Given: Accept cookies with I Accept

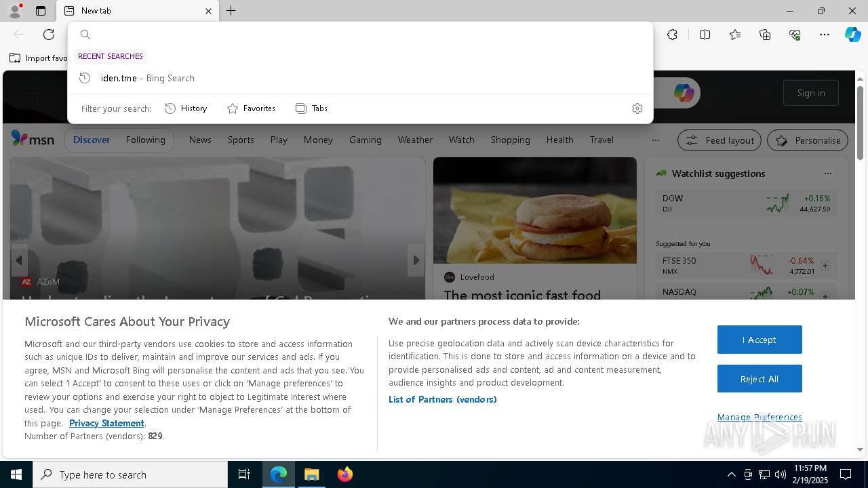Looking at the screenshot, I should tap(759, 340).
